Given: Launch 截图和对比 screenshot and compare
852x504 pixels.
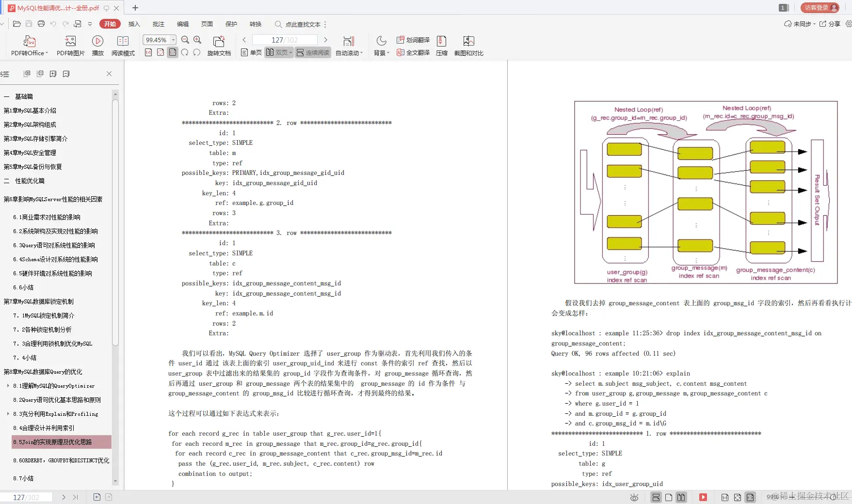Looking at the screenshot, I should coord(468,45).
